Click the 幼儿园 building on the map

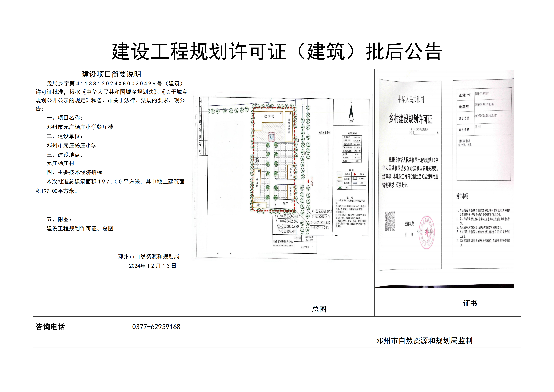[x=257, y=183]
